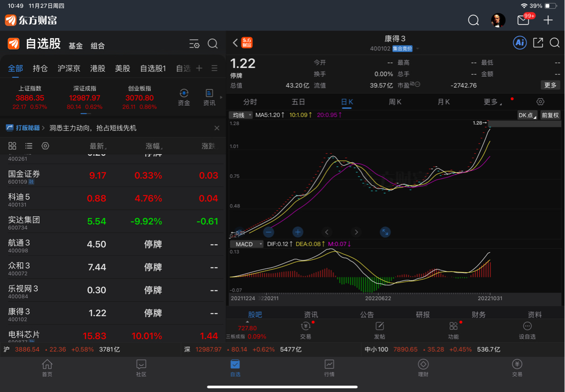Open the 均线 indicator dropdown
Image resolution: width=565 pixels, height=392 pixels.
pos(241,115)
